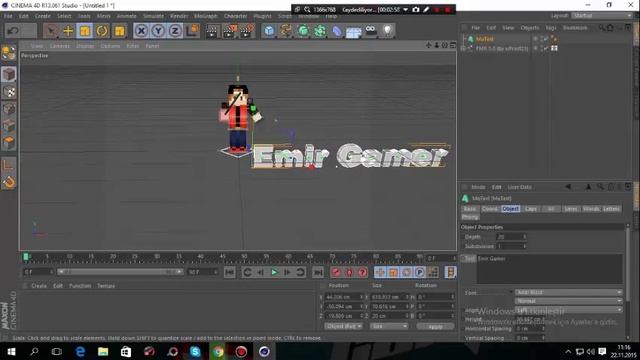Toggle the X axis lock

point(141,31)
